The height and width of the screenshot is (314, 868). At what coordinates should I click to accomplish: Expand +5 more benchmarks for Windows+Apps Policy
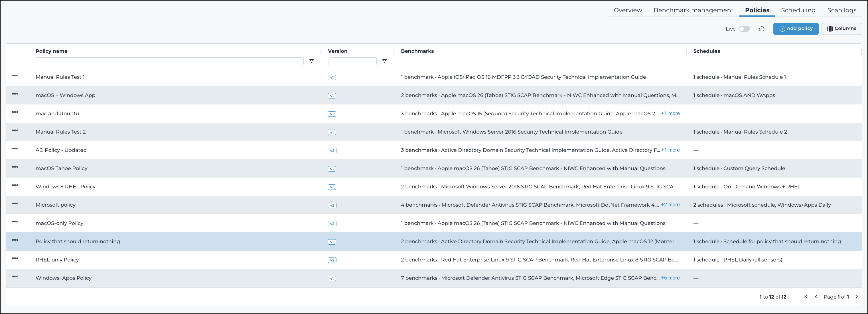[670, 278]
